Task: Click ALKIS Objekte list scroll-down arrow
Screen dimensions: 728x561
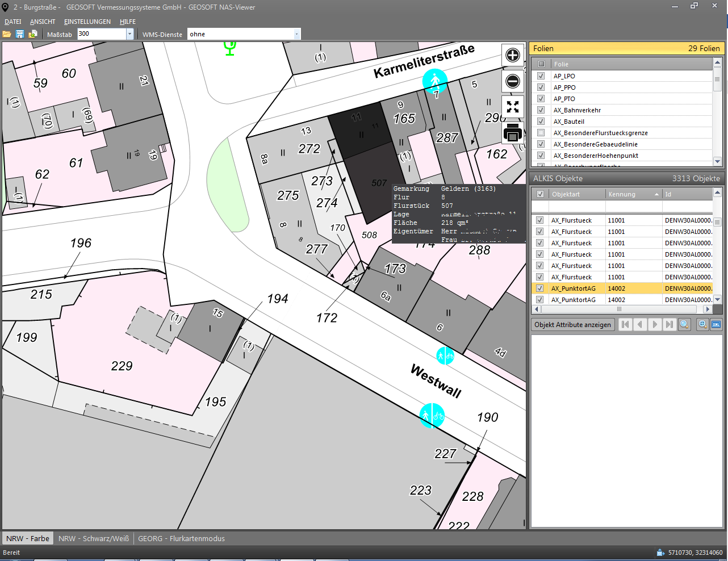Action: (x=717, y=299)
